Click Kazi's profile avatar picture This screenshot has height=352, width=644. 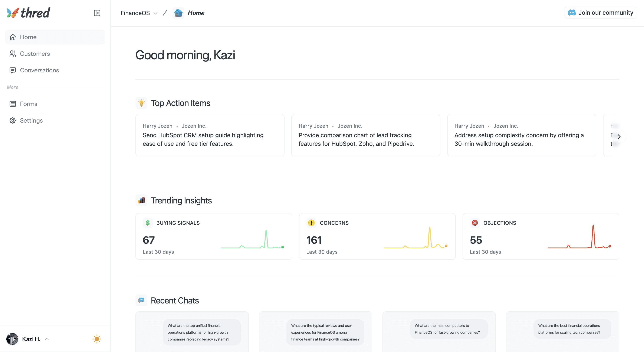12,339
